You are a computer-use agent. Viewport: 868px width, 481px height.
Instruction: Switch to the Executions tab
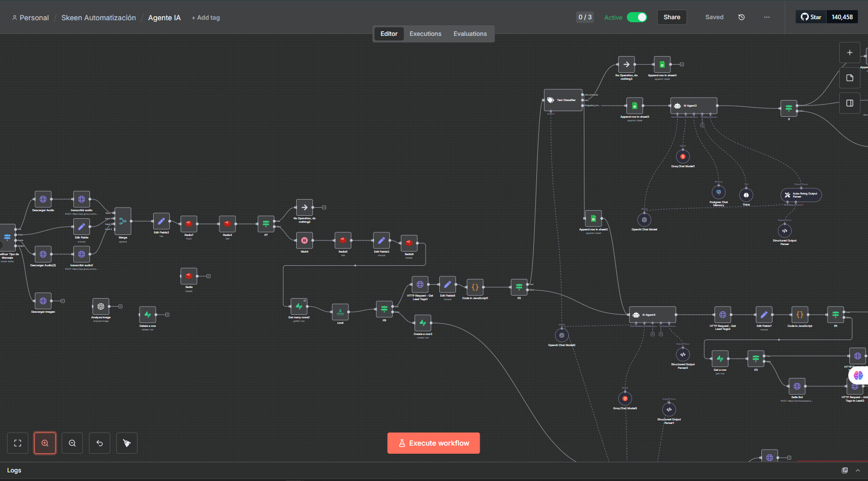tap(425, 34)
